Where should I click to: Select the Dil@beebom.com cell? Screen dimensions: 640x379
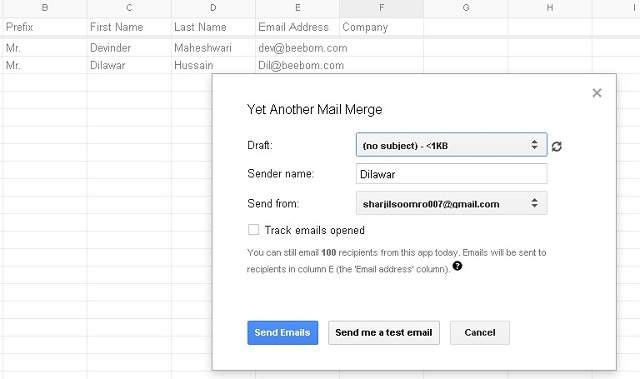297,65
